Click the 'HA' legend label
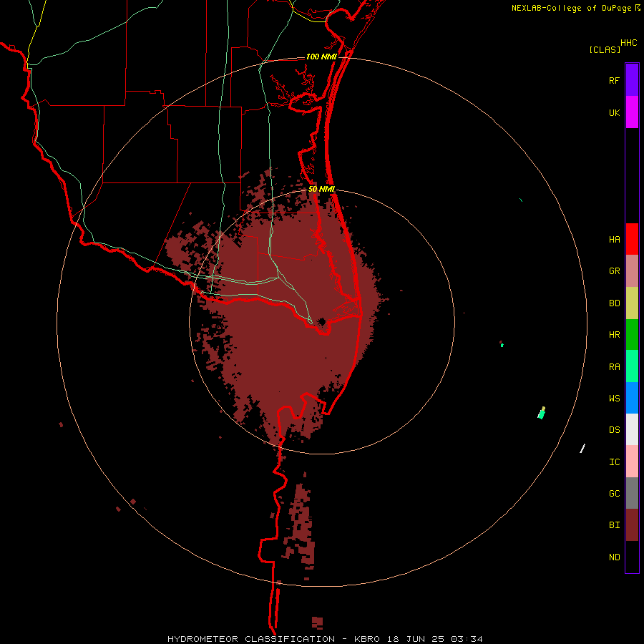The width and height of the screenshot is (644, 644). (x=614, y=239)
